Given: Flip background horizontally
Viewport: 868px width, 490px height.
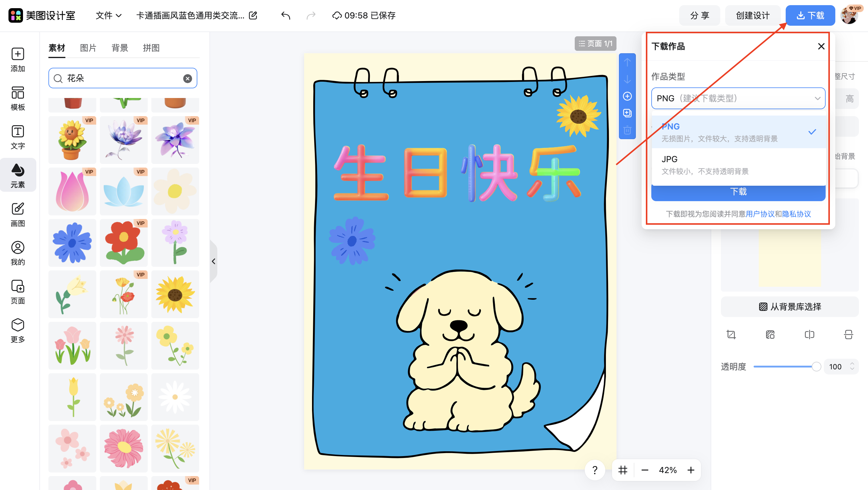Looking at the screenshot, I should (x=809, y=335).
